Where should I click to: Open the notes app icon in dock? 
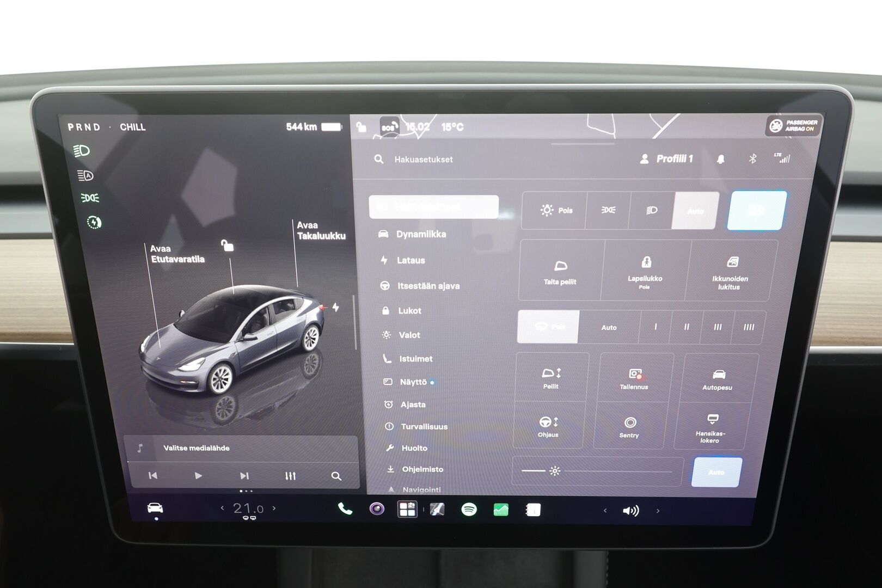[533, 510]
